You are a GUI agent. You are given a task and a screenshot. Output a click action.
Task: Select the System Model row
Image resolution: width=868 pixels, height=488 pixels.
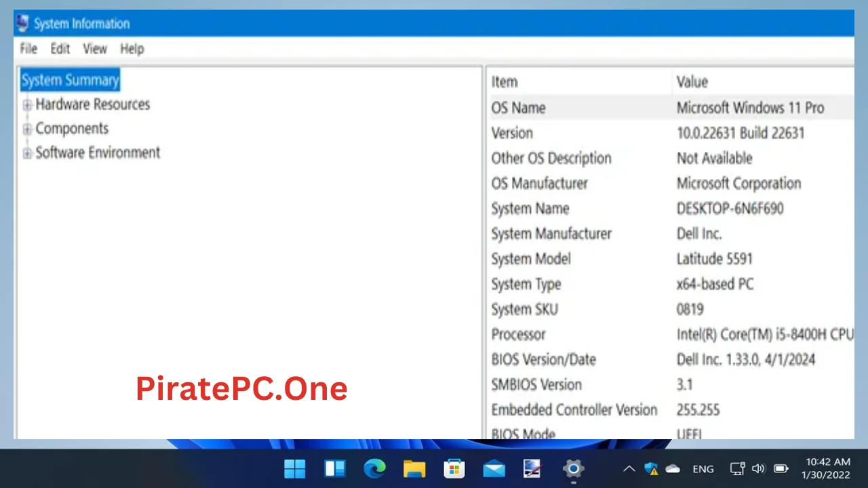pyautogui.click(x=671, y=259)
